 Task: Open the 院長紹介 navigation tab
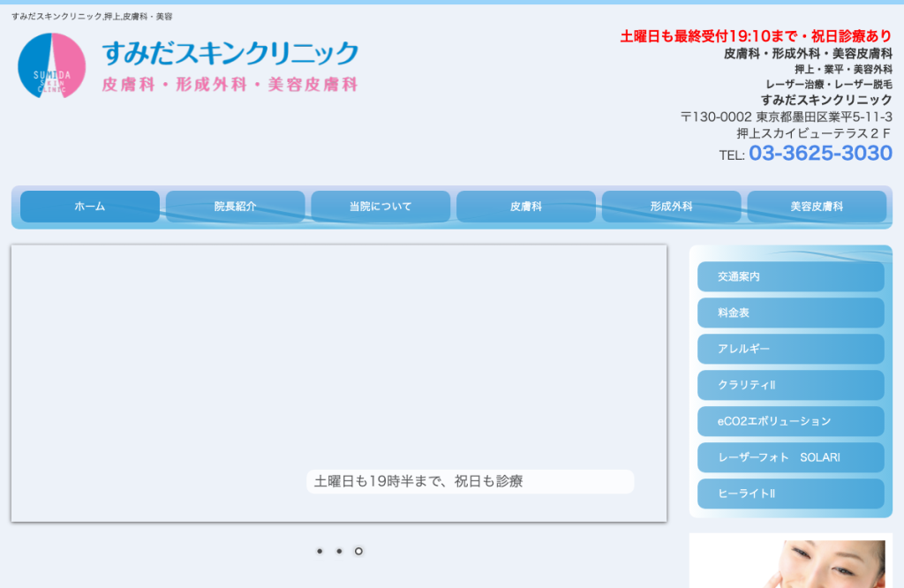coord(235,207)
